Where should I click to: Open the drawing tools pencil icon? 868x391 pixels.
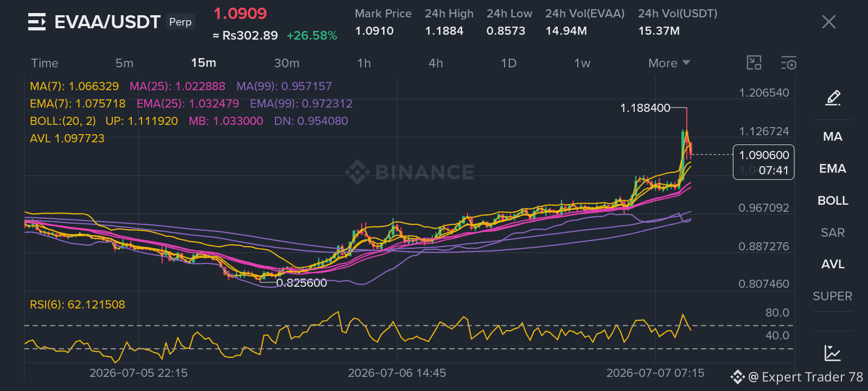[x=833, y=98]
